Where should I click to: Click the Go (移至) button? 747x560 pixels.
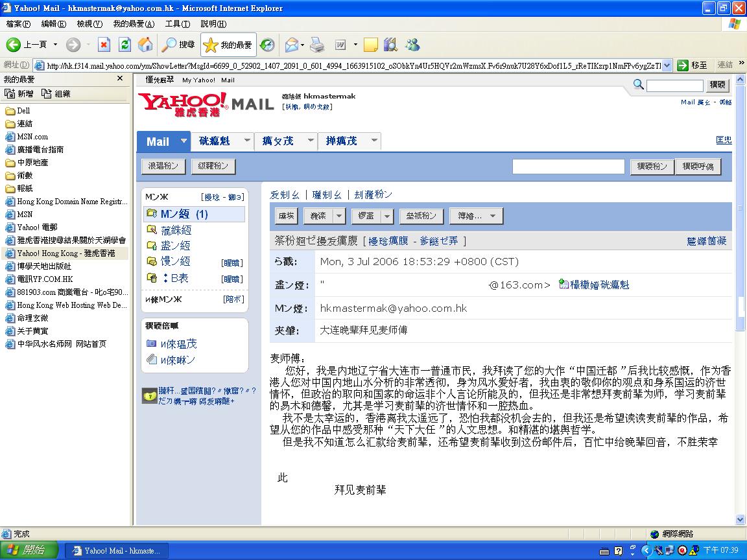(693, 65)
